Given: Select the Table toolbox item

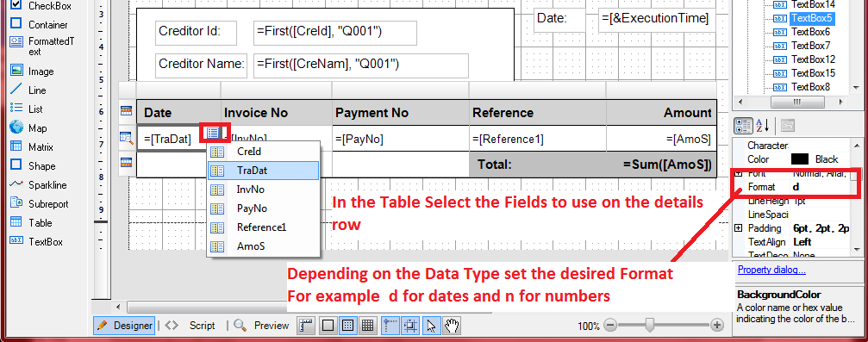Looking at the screenshot, I should (32, 222).
